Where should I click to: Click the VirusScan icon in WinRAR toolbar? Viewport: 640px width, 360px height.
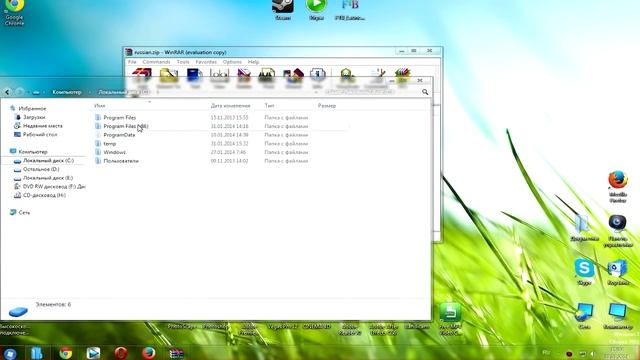tap(347, 76)
